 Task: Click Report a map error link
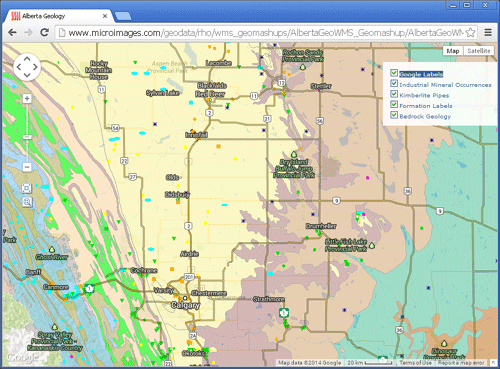(461, 363)
